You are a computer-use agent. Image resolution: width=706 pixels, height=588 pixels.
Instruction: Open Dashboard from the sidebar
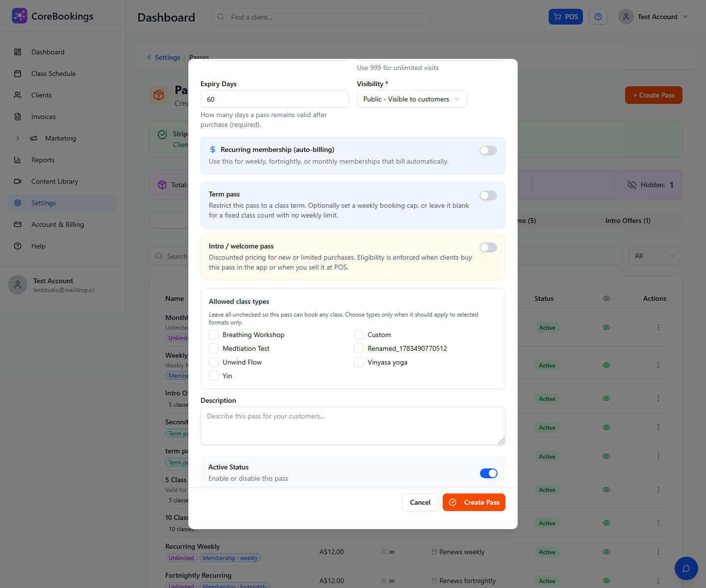pyautogui.click(x=62, y=52)
